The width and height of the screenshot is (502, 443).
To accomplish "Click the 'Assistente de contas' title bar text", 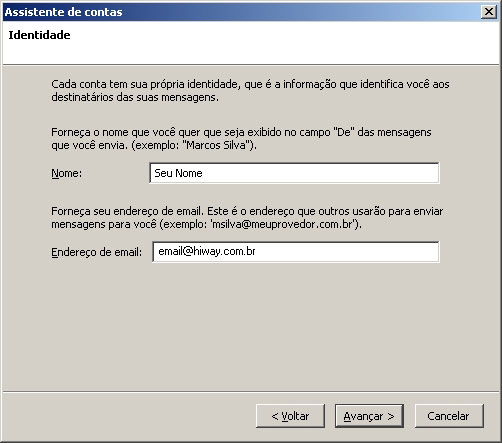I will [x=64, y=12].
